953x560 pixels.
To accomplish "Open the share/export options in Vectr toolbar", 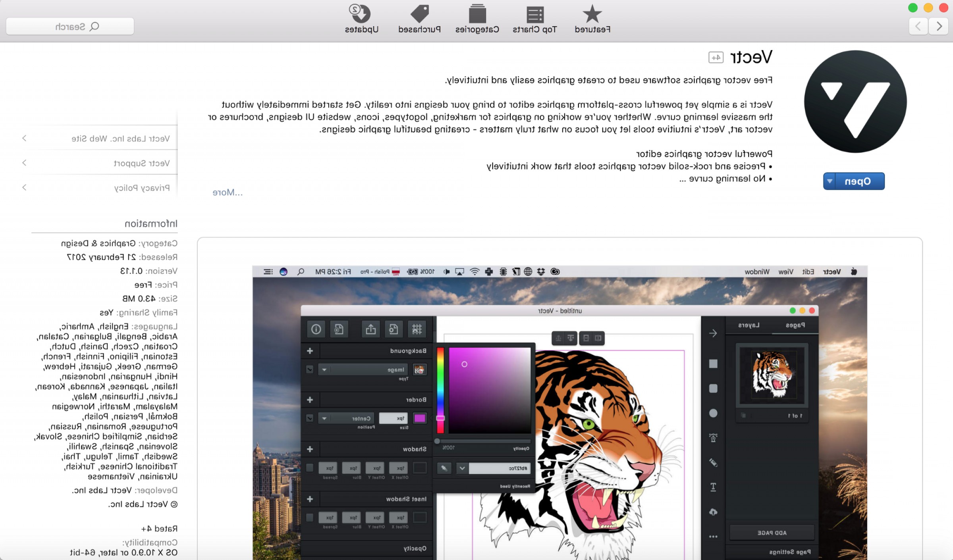I will (371, 329).
